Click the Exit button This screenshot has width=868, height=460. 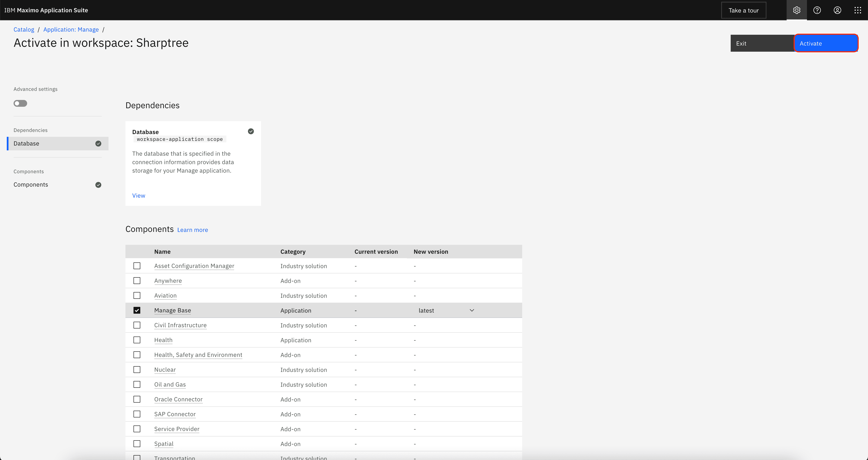(762, 43)
